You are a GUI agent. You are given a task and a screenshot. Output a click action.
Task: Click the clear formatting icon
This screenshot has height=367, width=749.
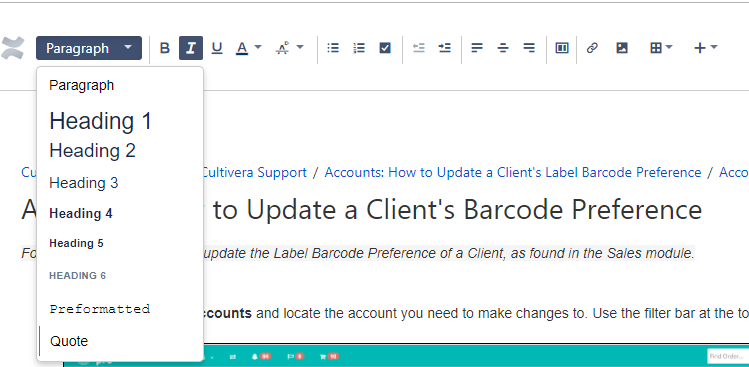point(283,48)
